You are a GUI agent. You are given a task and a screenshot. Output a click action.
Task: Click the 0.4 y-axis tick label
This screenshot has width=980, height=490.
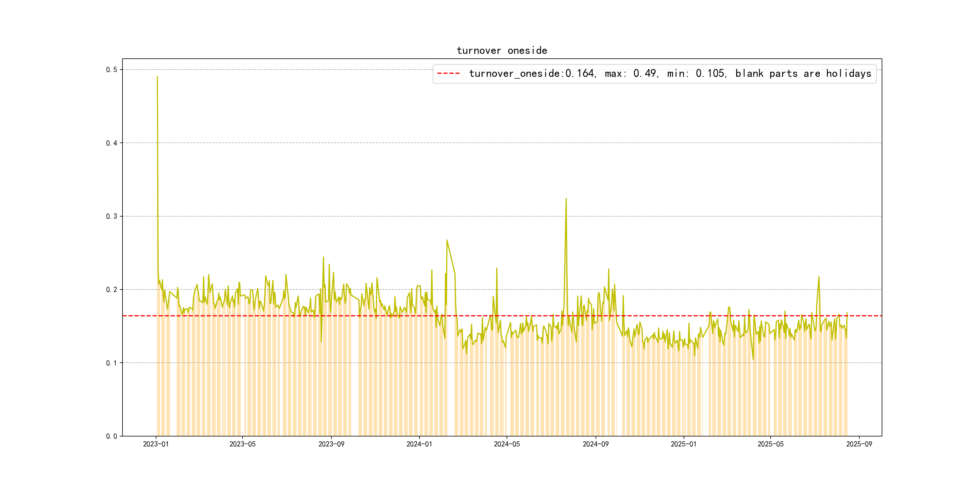tap(112, 143)
